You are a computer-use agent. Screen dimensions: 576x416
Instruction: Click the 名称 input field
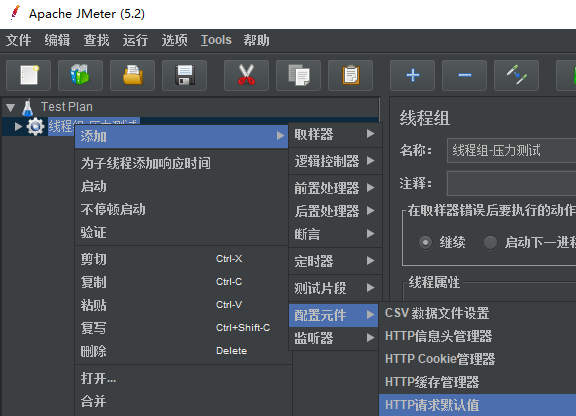pos(511,150)
